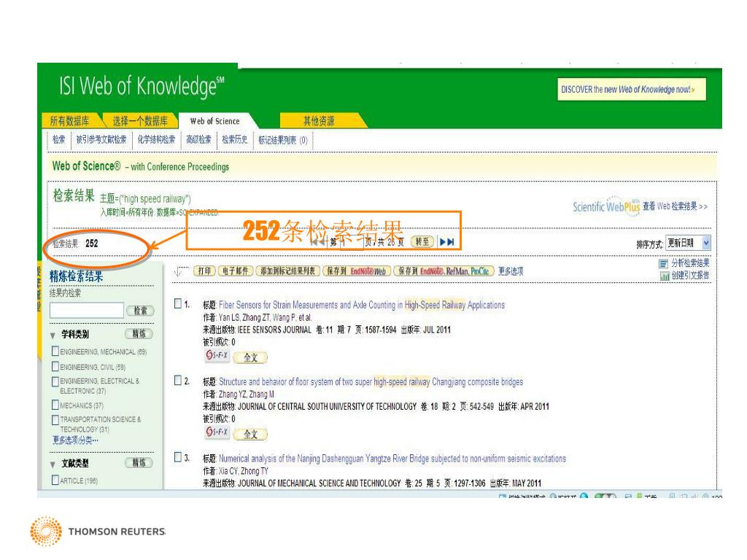Select the Web of Science tab
The height and width of the screenshot is (560, 747).
215,121
